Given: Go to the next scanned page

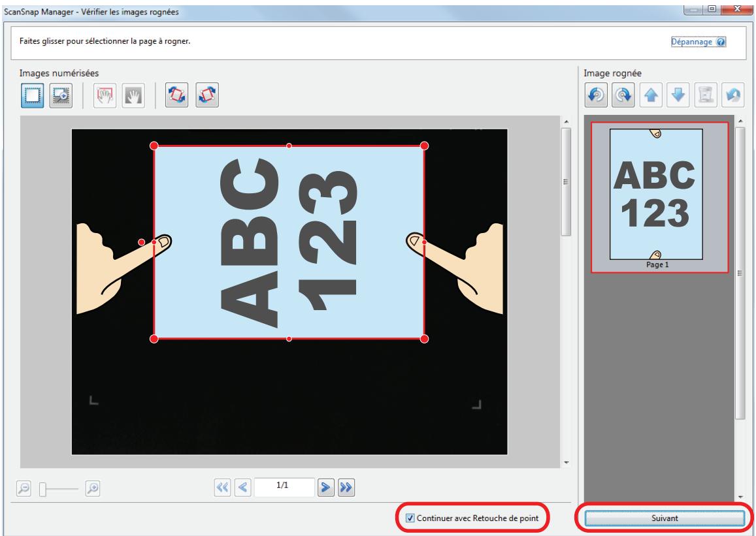Looking at the screenshot, I should (325, 487).
